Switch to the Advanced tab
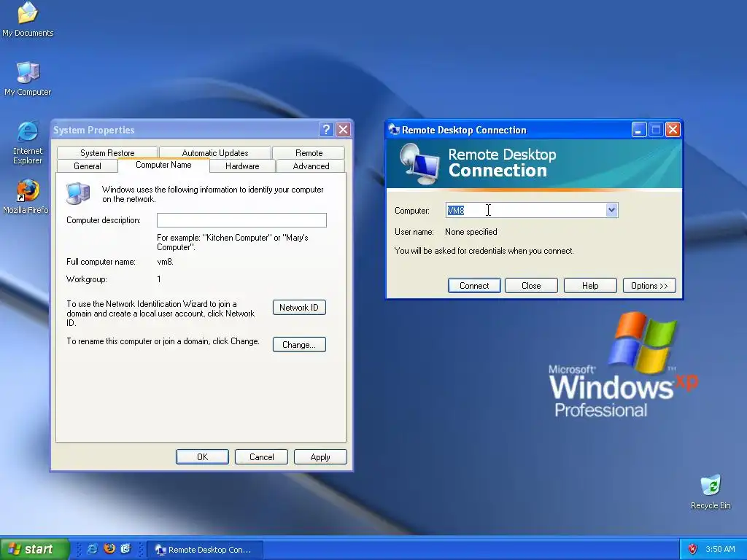 coord(311,166)
